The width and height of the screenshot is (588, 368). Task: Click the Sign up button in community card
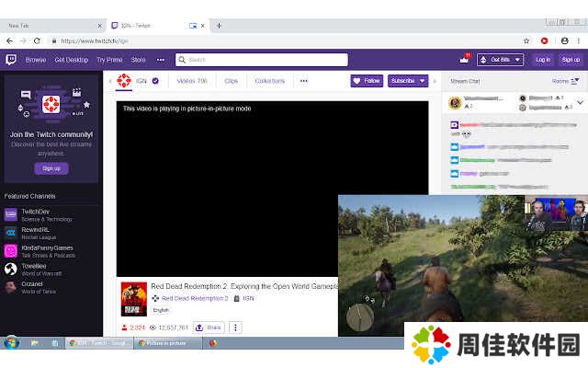point(51,168)
